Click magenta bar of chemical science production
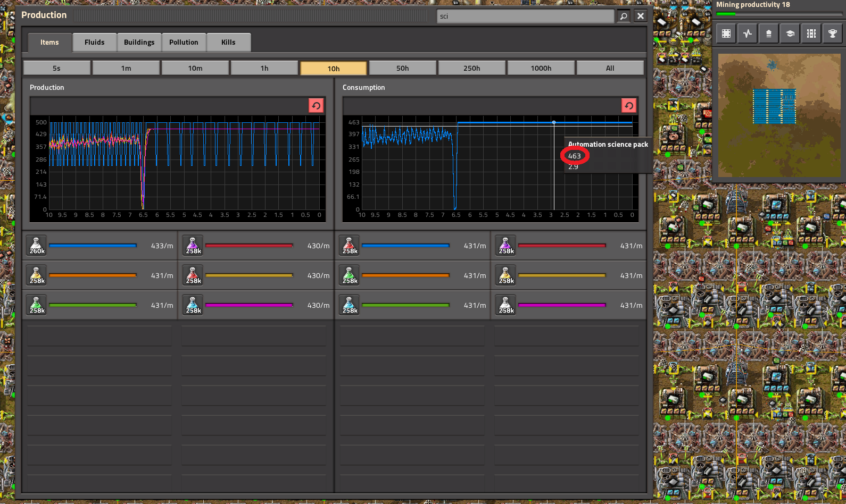Viewport: 846px width, 504px height. click(249, 305)
